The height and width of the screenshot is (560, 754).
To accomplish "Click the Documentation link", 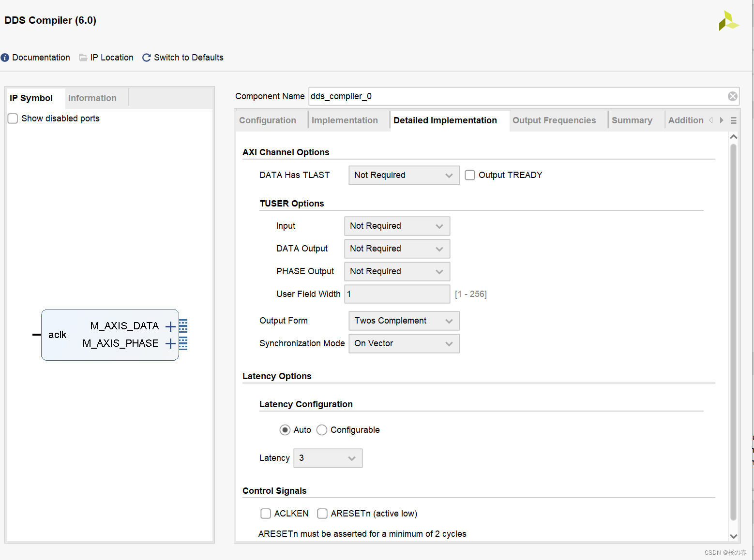I will point(41,58).
